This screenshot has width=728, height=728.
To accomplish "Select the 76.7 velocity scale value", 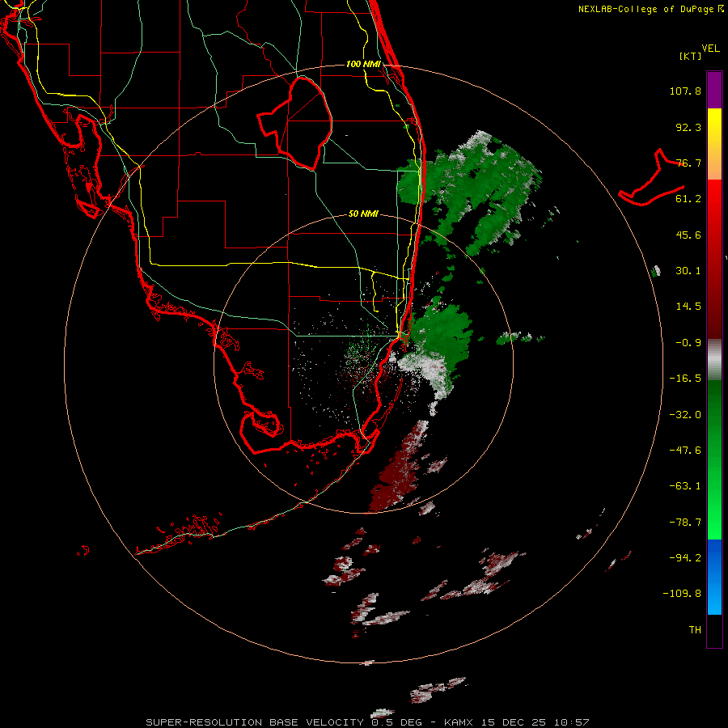I will pos(688,163).
